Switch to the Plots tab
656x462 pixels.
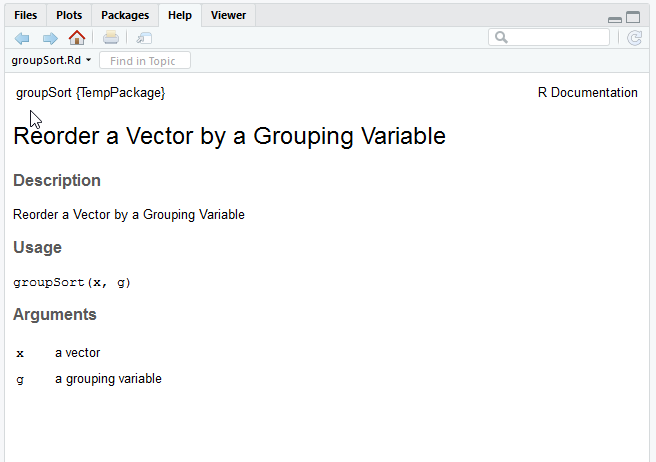(69, 15)
